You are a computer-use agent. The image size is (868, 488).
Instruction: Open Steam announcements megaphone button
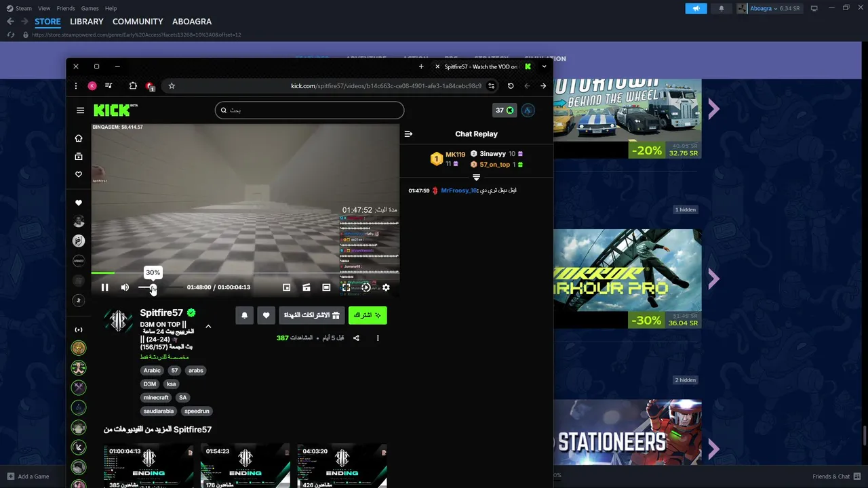696,8
